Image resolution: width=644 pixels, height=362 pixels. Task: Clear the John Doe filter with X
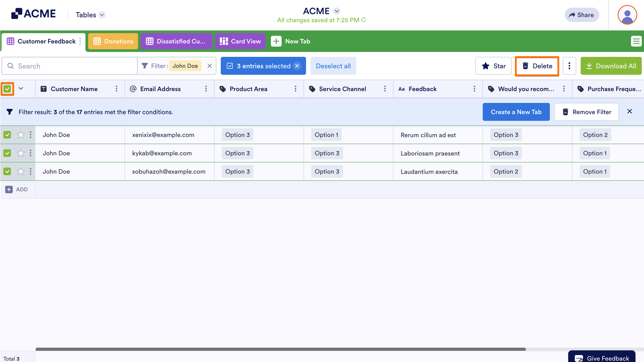coord(210,66)
